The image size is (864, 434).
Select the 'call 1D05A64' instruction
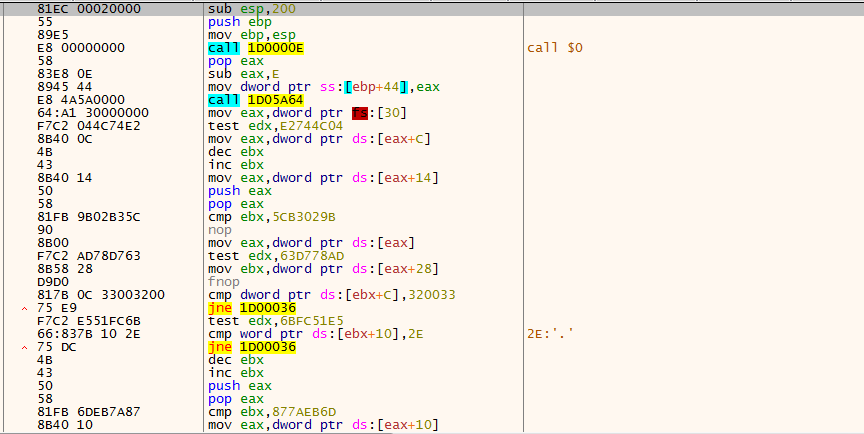tap(256, 100)
